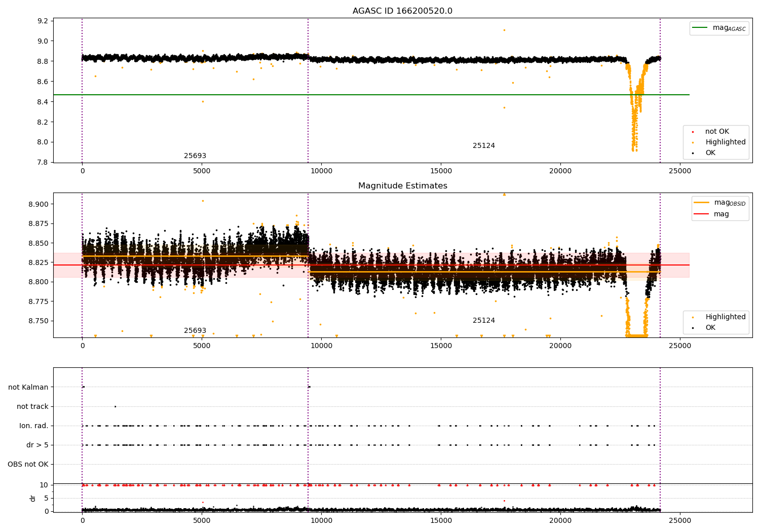Click the 8.900 y-axis tick label
760x532 pixels.
[x=39, y=204]
